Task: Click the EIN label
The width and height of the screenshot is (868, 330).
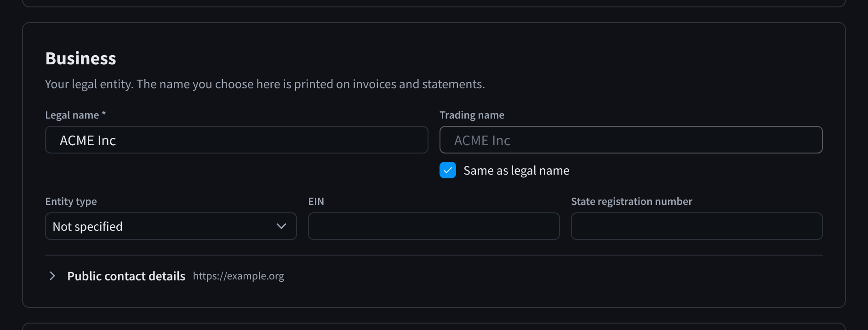Action: click(316, 201)
